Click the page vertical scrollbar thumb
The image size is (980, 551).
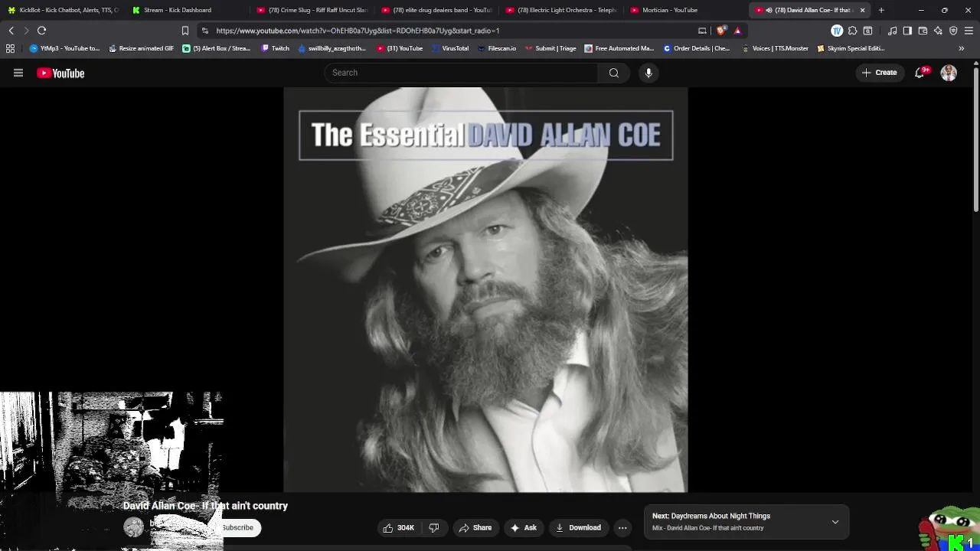[x=976, y=139]
